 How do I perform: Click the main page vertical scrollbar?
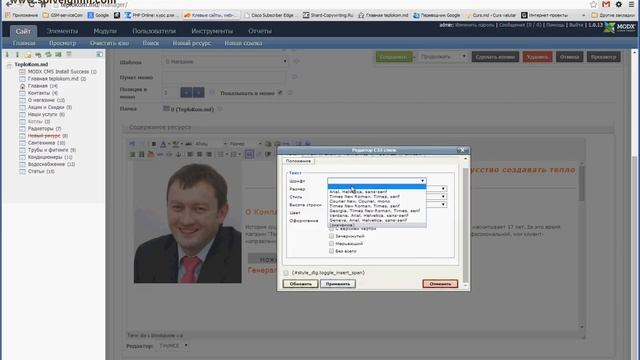point(635,204)
